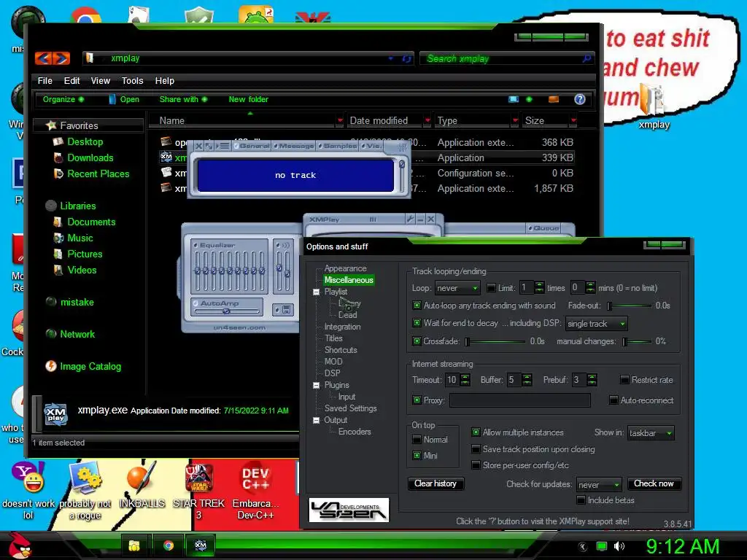This screenshot has height=560, width=747.
Task: Click XMPlay save equalizer preset icon
Action: click(x=287, y=309)
